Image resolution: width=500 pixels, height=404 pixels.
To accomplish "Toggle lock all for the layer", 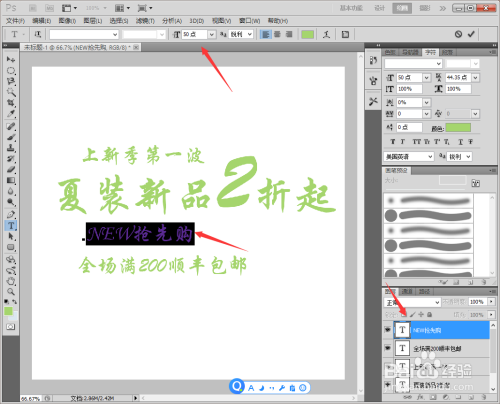I will (430, 314).
